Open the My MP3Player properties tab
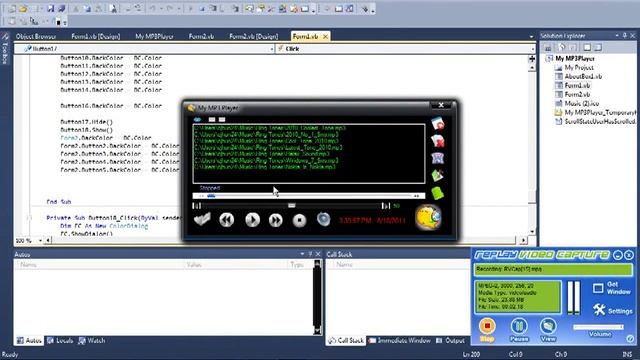The image size is (640, 360). pyautogui.click(x=154, y=36)
